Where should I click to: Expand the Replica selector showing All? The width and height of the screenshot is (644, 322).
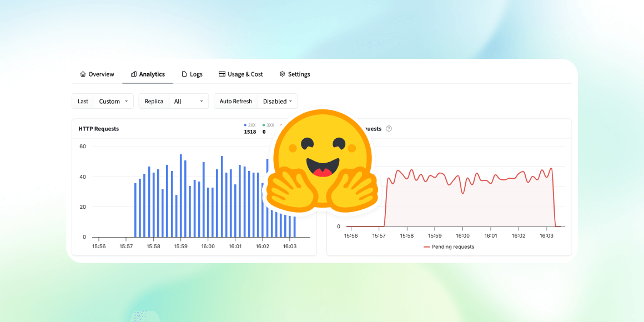(188, 101)
